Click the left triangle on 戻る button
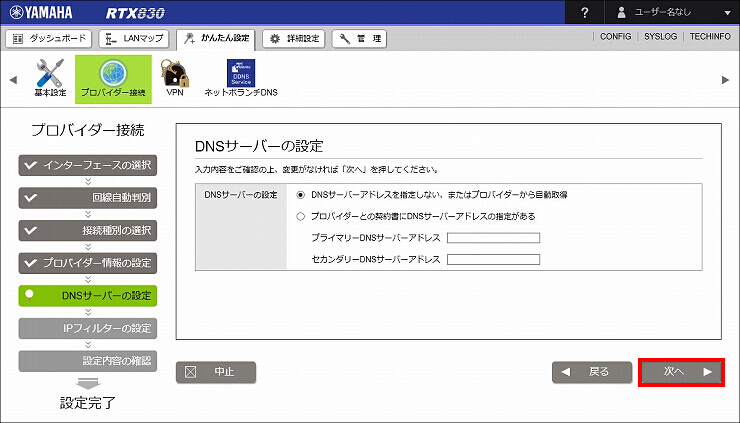 pos(565,372)
